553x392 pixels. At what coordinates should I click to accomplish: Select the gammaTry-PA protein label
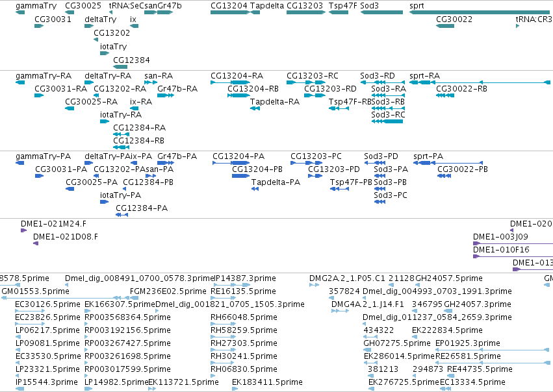coord(44,156)
